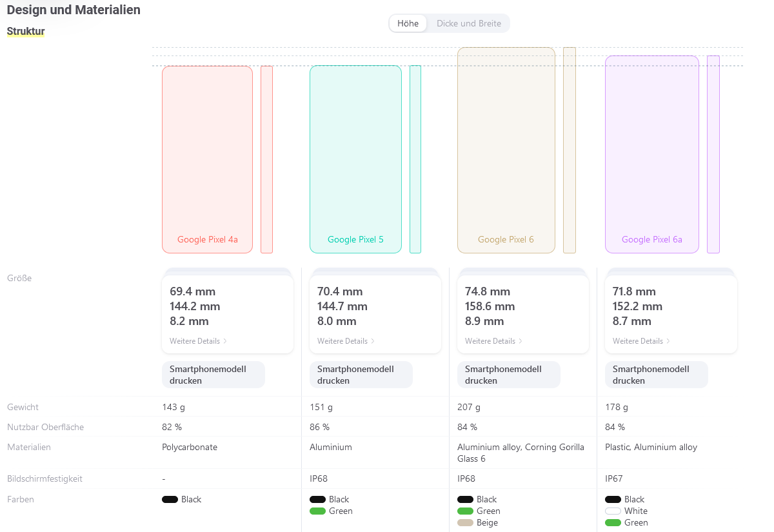774x532 pixels.
Task: Click the 178 g weight value
Action: (x=617, y=408)
